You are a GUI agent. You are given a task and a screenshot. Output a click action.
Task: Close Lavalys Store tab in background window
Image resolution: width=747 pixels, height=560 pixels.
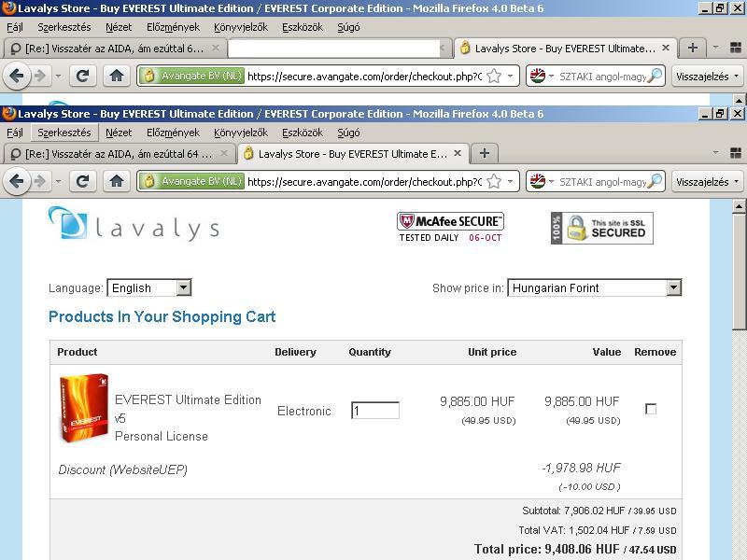click(666, 48)
